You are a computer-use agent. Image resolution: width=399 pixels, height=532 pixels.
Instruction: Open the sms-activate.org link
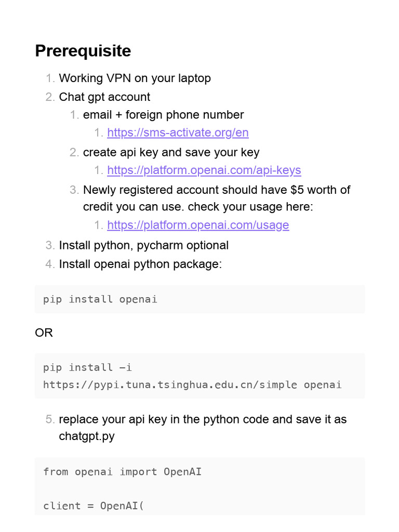[x=178, y=132]
